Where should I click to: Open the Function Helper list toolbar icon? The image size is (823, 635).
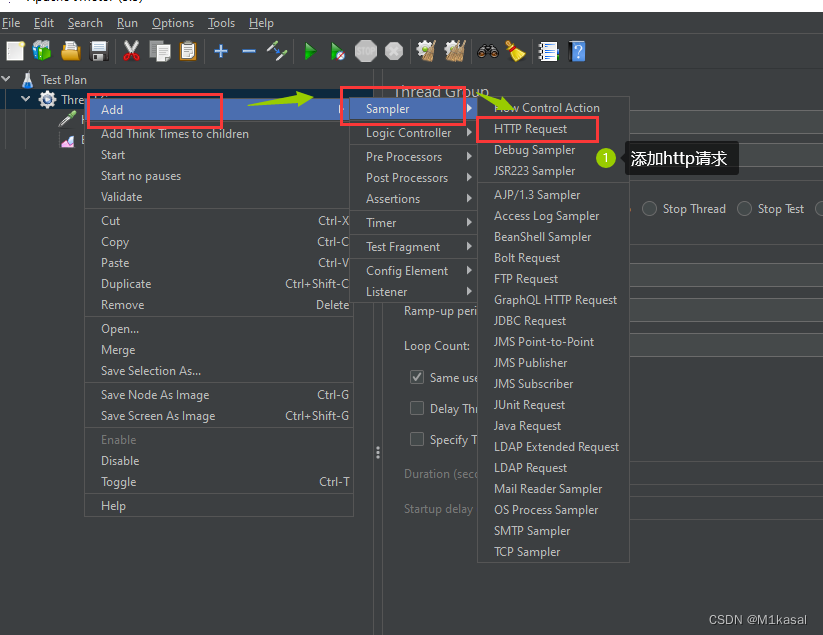tap(548, 51)
